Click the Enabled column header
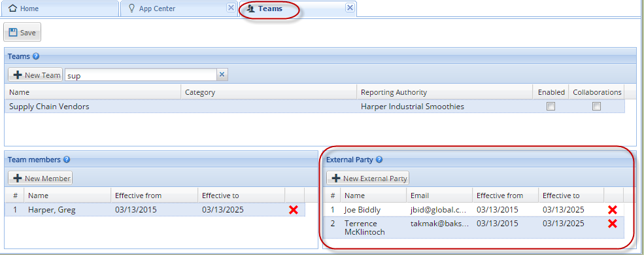 click(551, 92)
